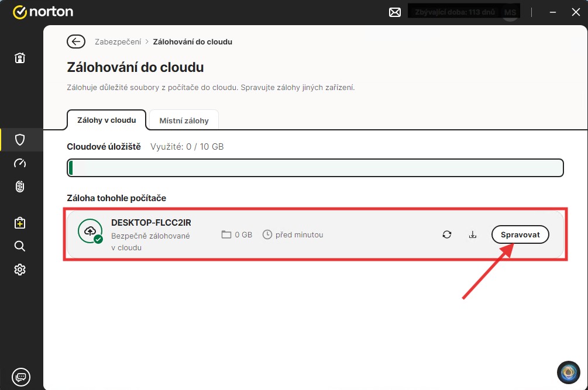588x390 pixels.
Task: Open the Privacy fingerprint section
Action: click(x=20, y=187)
